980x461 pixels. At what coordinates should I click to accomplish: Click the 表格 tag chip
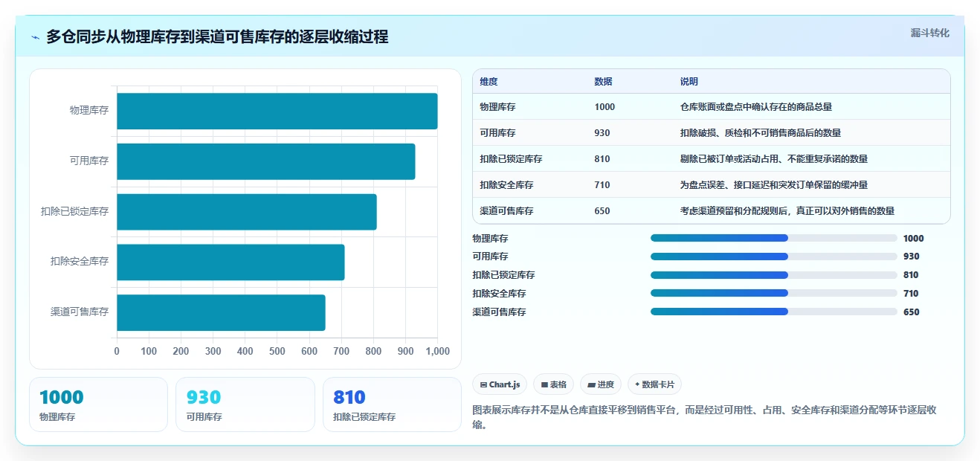(x=553, y=384)
